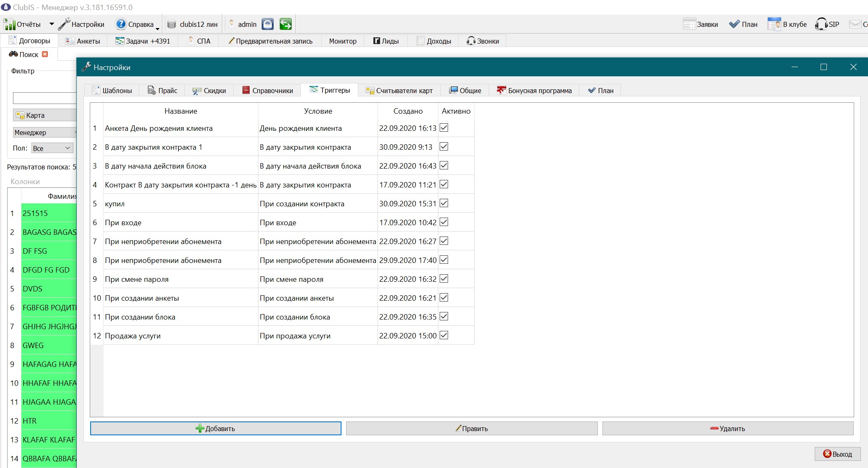Open the Пол dropdown showing Все
The image size is (868, 468).
(x=52, y=148)
